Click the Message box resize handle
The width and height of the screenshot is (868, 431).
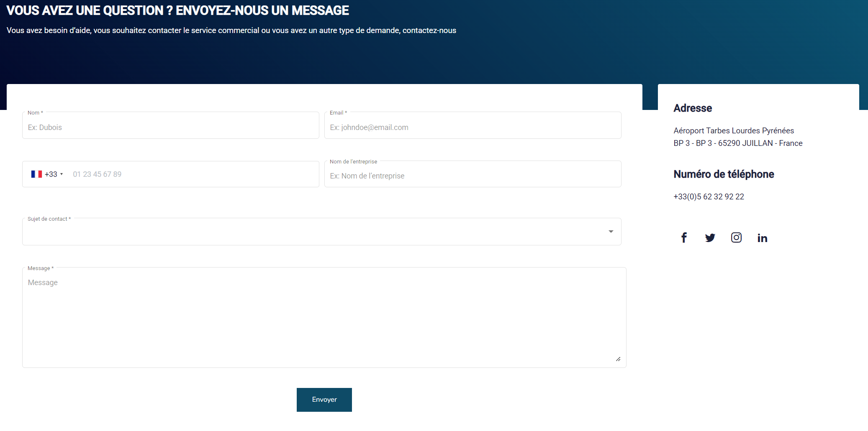pyautogui.click(x=618, y=359)
